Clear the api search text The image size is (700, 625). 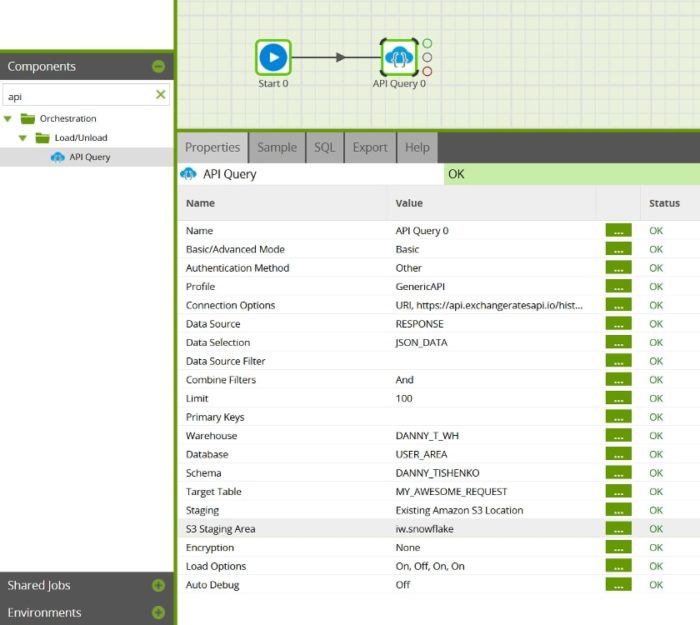[161, 95]
